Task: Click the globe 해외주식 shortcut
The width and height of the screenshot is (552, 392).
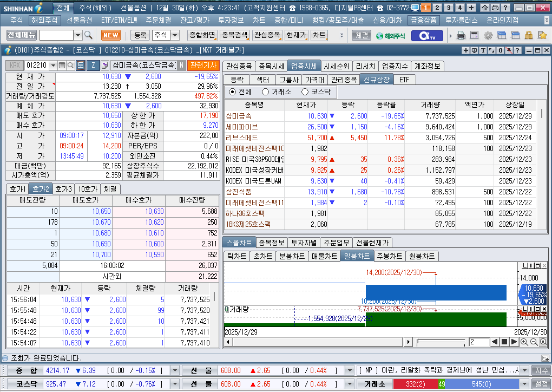Action: tap(390, 36)
